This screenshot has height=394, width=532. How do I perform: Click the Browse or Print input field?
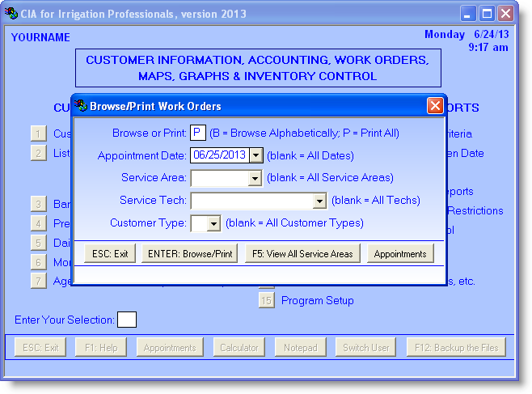click(x=197, y=133)
